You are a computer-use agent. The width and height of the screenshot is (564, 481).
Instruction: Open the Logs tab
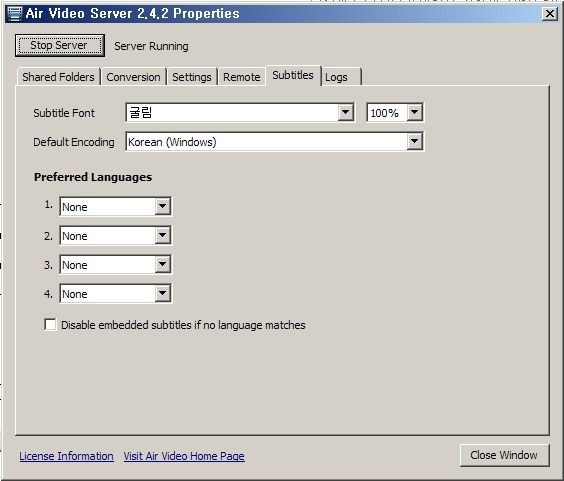click(340, 77)
